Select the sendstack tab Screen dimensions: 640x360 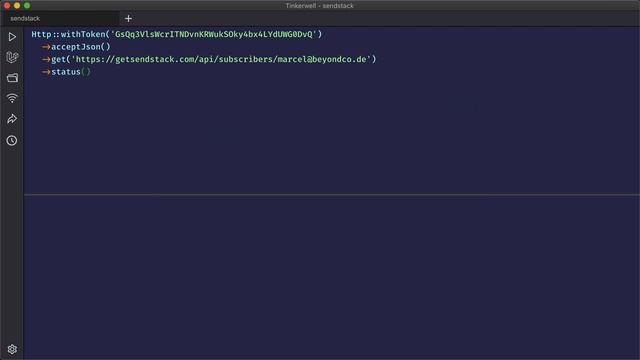click(x=60, y=18)
